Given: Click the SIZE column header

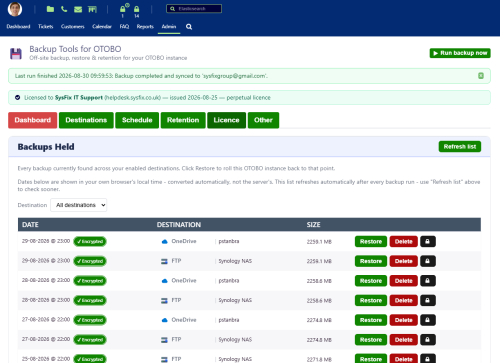Looking at the screenshot, I should 313,225.
